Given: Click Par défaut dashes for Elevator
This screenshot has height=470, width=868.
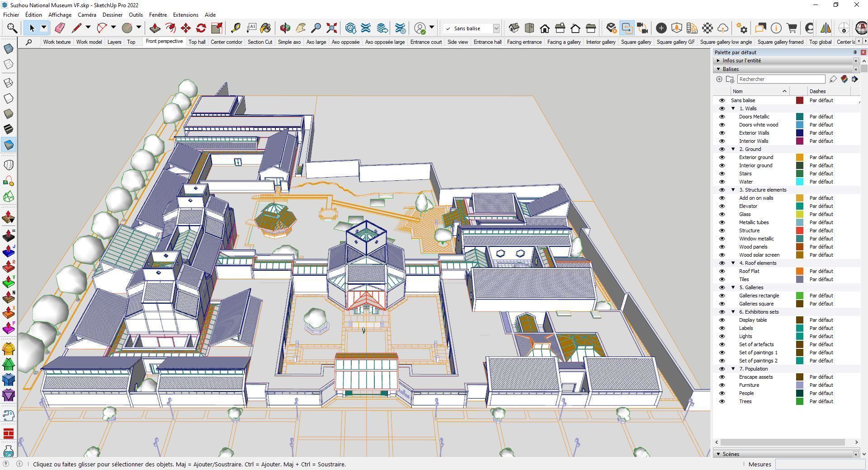Looking at the screenshot, I should click(821, 206).
